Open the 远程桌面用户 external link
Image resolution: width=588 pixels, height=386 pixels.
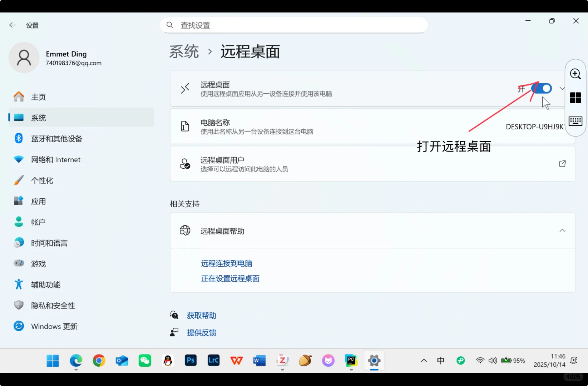click(562, 163)
